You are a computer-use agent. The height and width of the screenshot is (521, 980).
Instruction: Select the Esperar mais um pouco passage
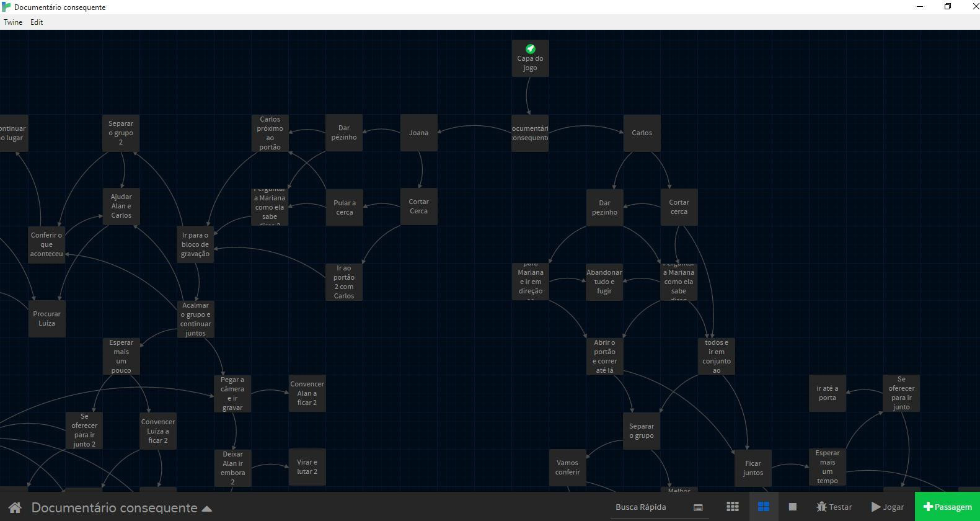pos(121,356)
